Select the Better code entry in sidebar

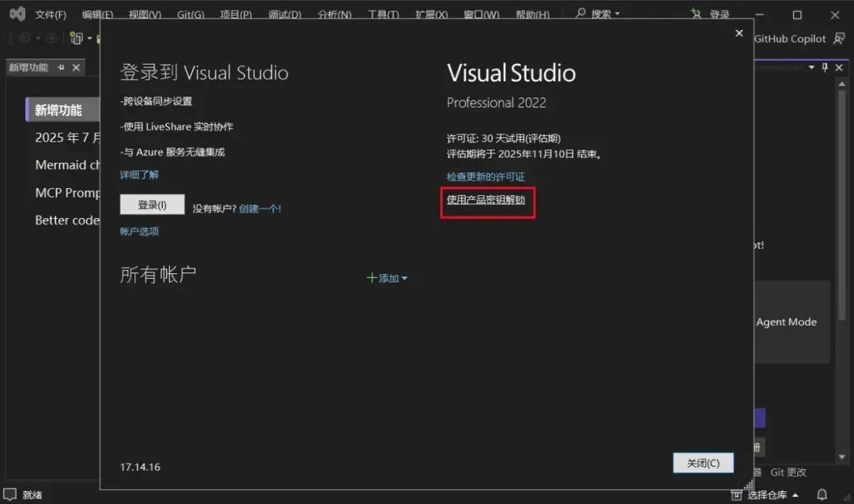(67, 220)
